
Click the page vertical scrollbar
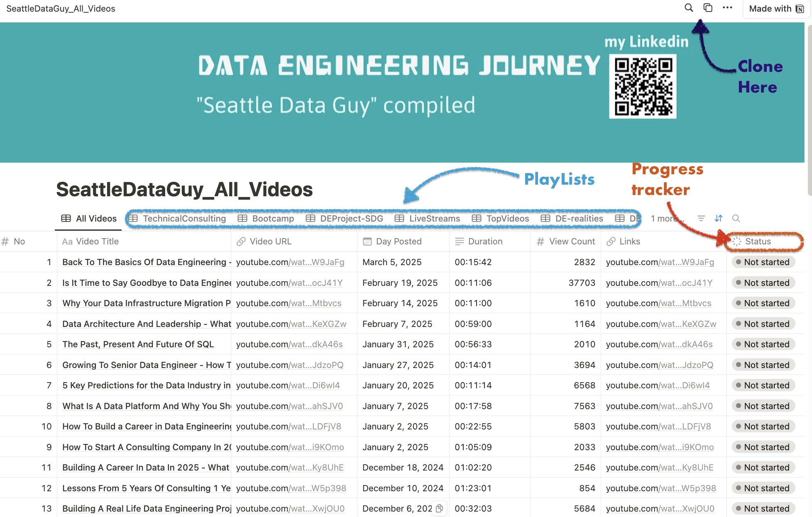[x=810, y=110]
